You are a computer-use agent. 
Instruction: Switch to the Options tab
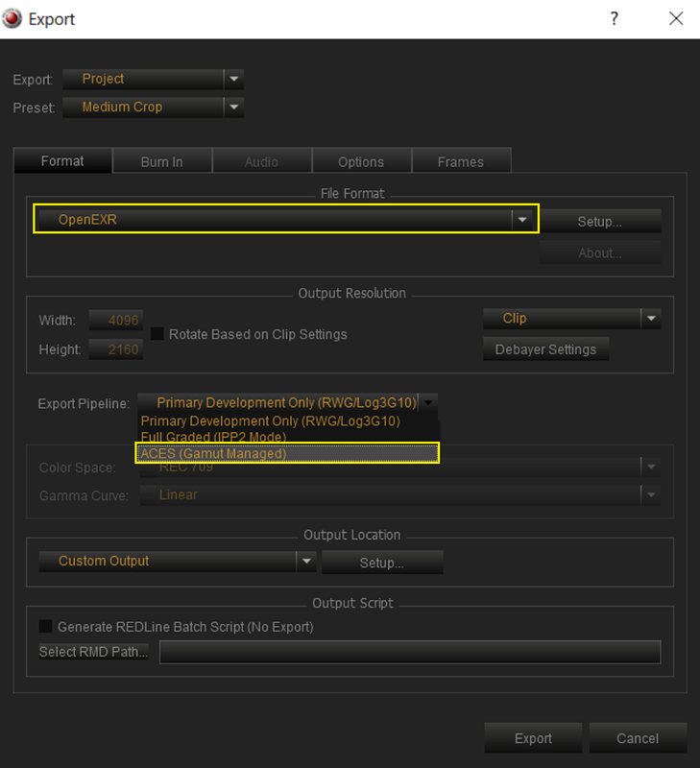pyautogui.click(x=361, y=161)
